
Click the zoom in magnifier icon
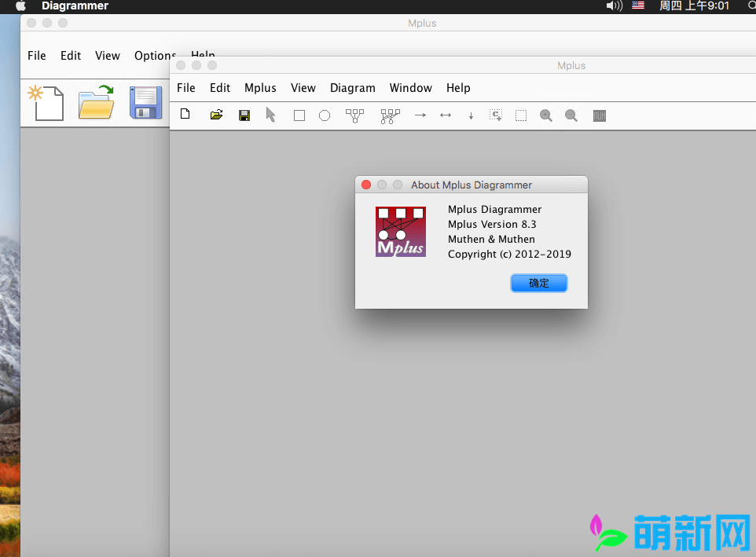(x=546, y=115)
